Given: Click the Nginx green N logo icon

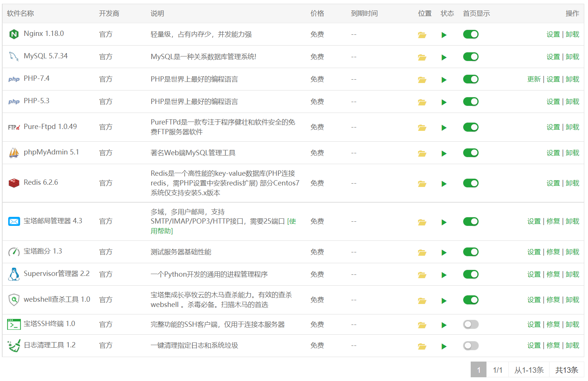Looking at the screenshot, I should click(x=14, y=34).
